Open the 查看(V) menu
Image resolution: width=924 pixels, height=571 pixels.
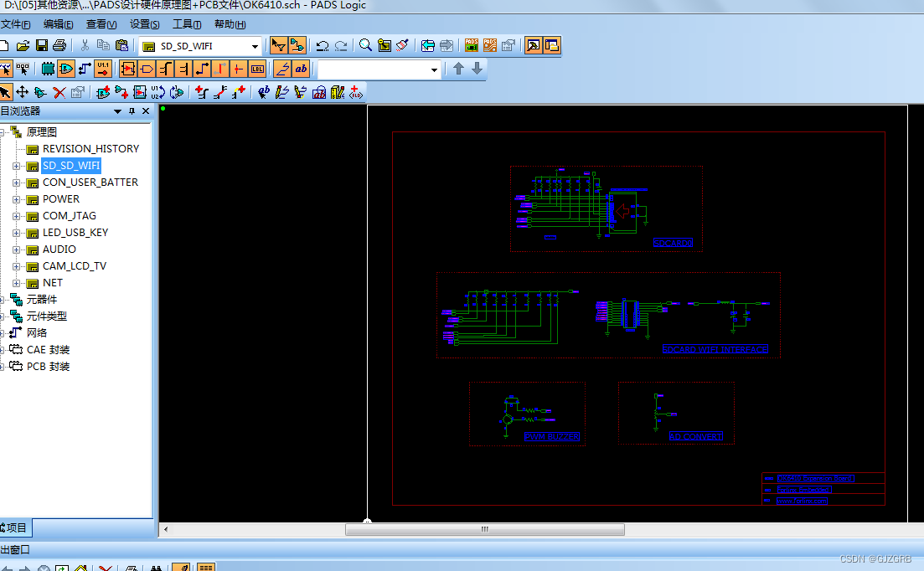point(101,24)
